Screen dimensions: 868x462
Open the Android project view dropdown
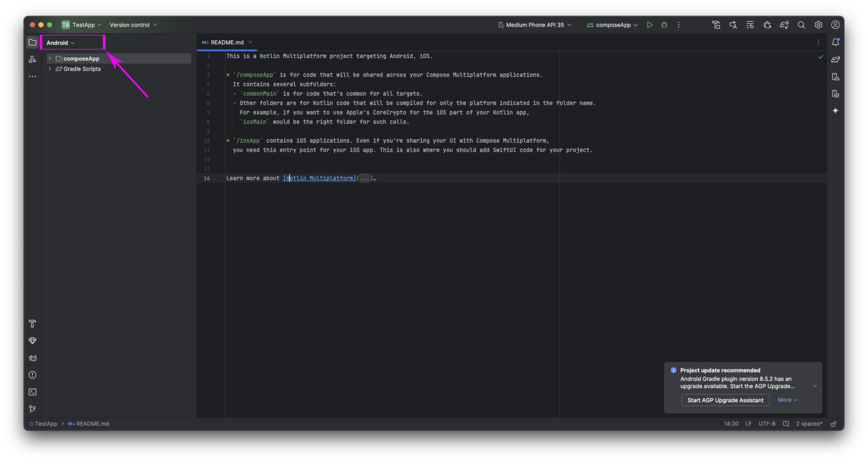(60, 43)
